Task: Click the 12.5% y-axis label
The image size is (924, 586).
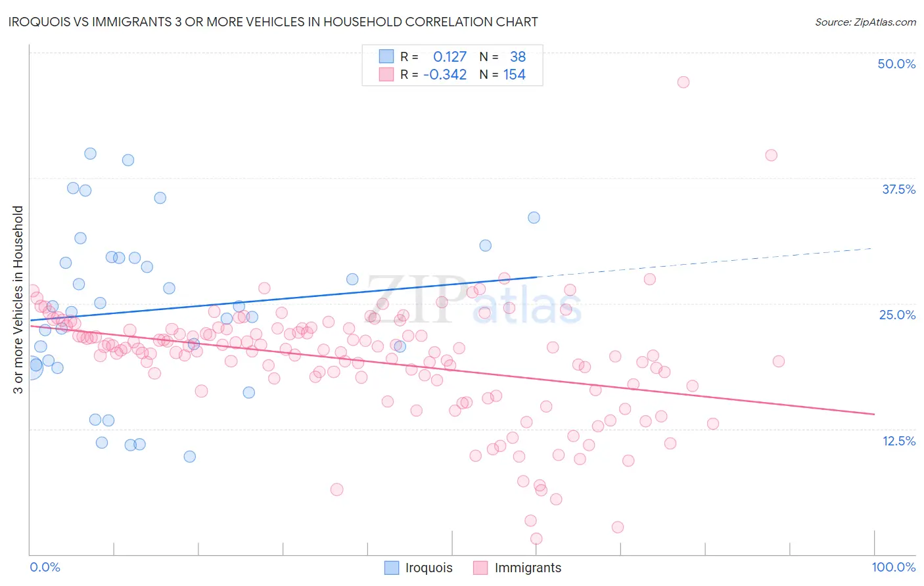Action: coord(898,441)
